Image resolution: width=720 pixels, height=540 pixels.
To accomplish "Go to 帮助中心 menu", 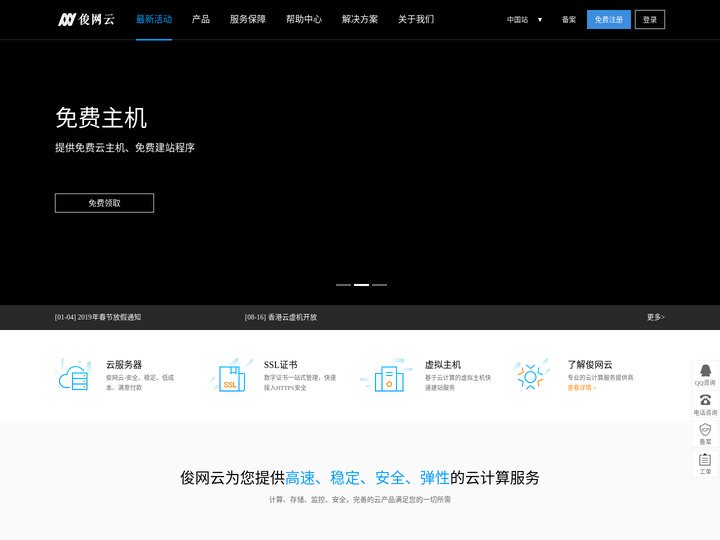I will coord(304,19).
